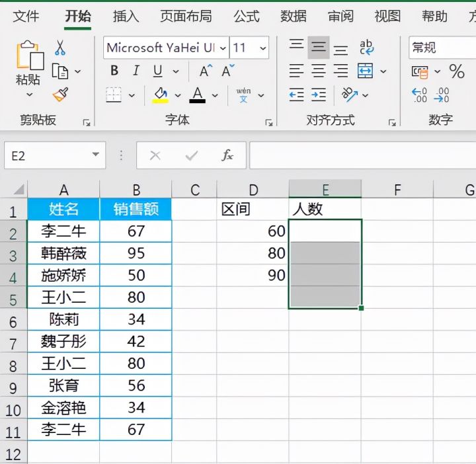This screenshot has height=464, width=476.
Task: Open 剪贴板 dialog launcher
Action: point(87,122)
